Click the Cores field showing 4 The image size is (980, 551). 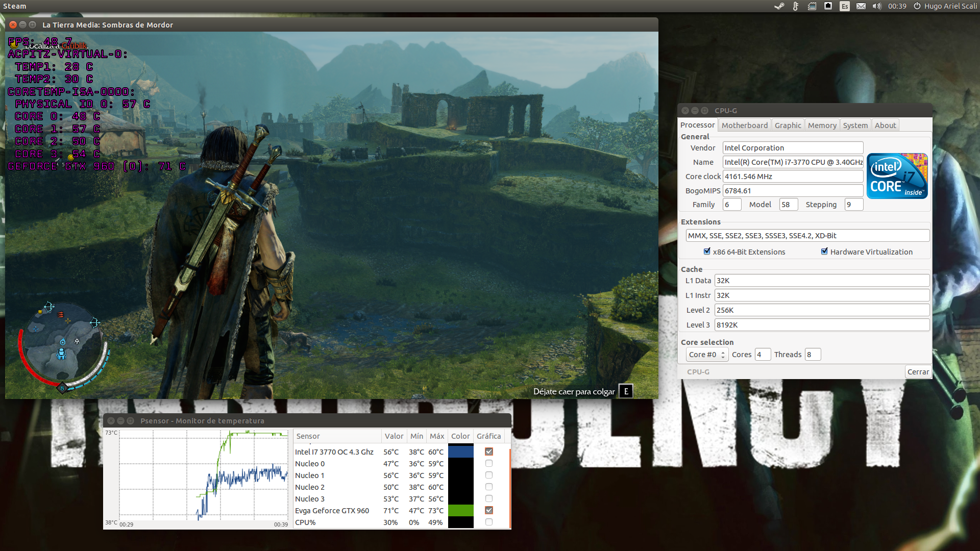point(763,355)
